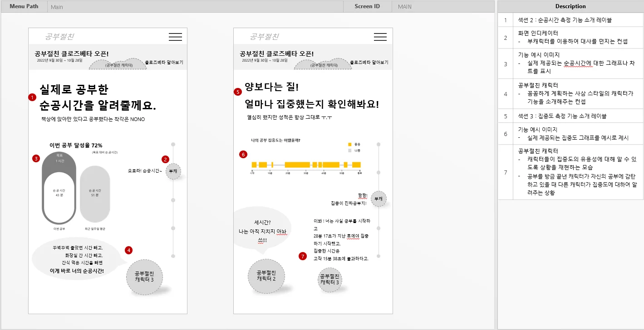Click the heading '실제로 공부한 순공시간을 알려줄께요.'
This screenshot has height=330, width=644.
click(98, 97)
